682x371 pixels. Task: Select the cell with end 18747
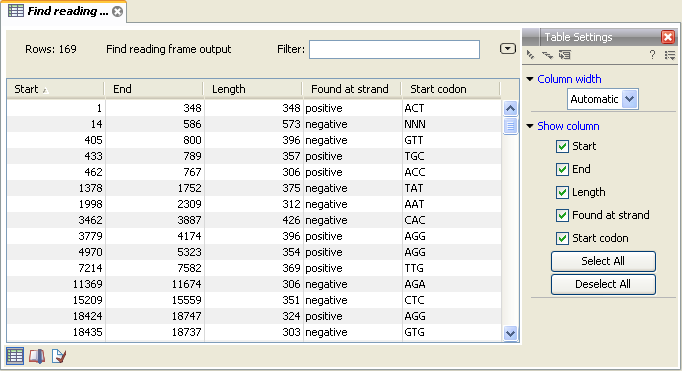click(154, 316)
